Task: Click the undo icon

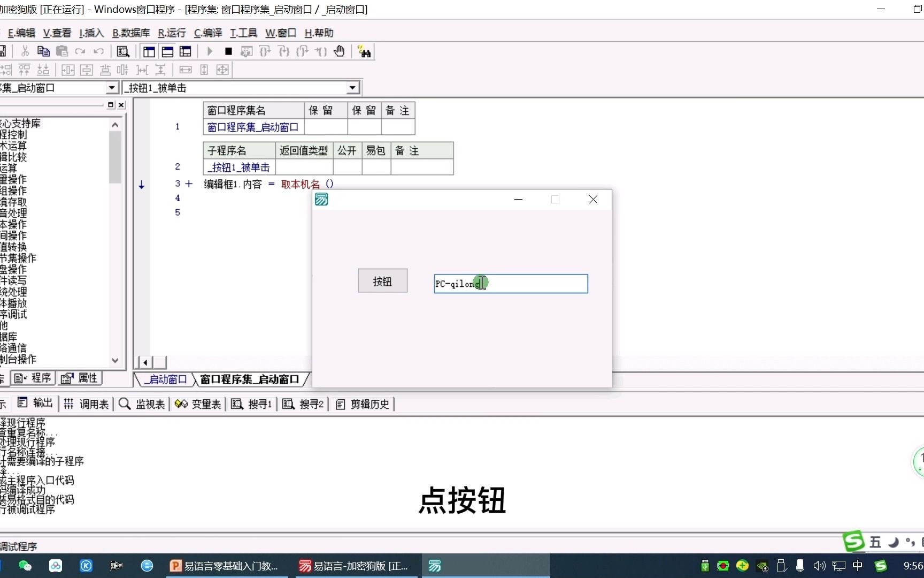Action: pyautogui.click(x=98, y=51)
